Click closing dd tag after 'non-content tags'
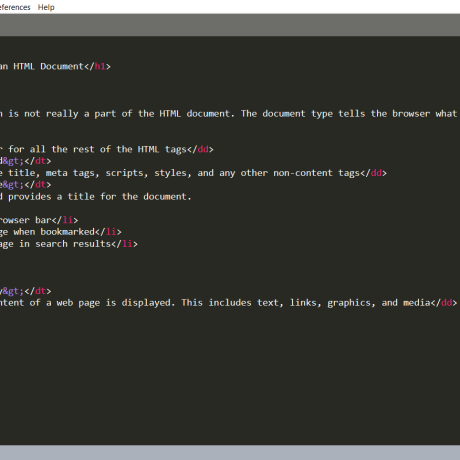 coord(373,173)
